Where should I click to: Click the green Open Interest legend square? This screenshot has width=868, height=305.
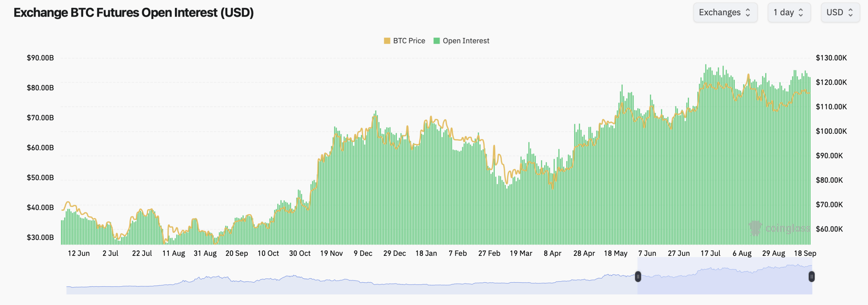click(437, 41)
